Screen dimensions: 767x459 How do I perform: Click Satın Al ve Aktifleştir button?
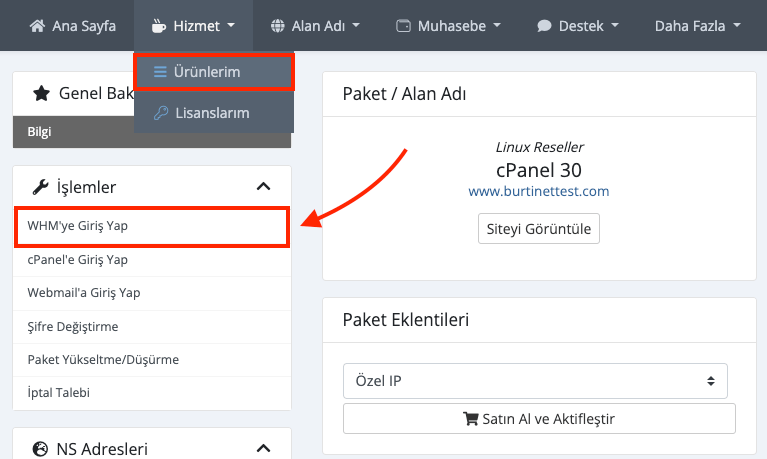[x=539, y=418]
